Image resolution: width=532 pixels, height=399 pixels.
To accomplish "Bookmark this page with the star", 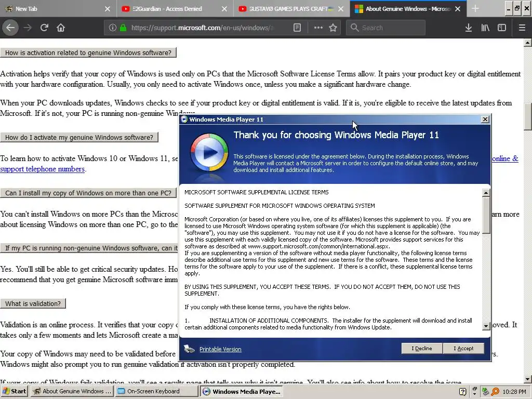I will coord(333,28).
